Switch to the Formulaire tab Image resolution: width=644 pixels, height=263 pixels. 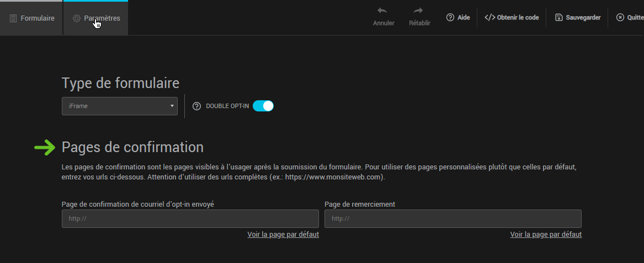pos(32,18)
